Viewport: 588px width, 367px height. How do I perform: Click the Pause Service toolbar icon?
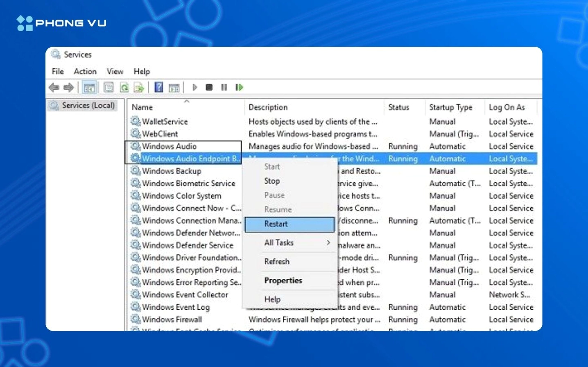[224, 87]
